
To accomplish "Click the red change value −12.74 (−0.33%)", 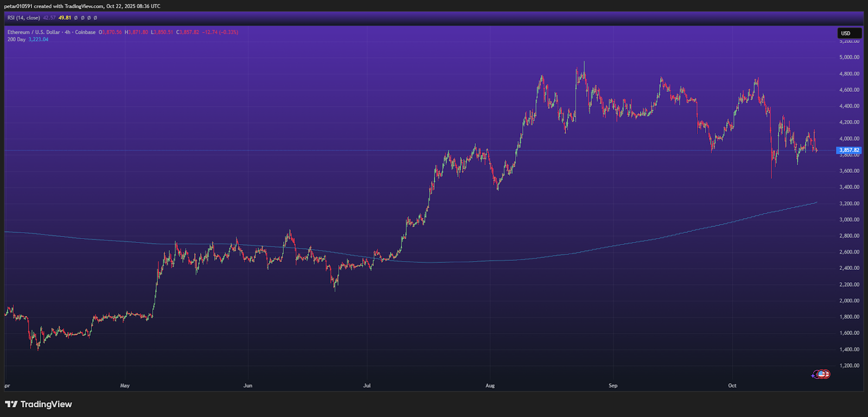I will pos(220,32).
